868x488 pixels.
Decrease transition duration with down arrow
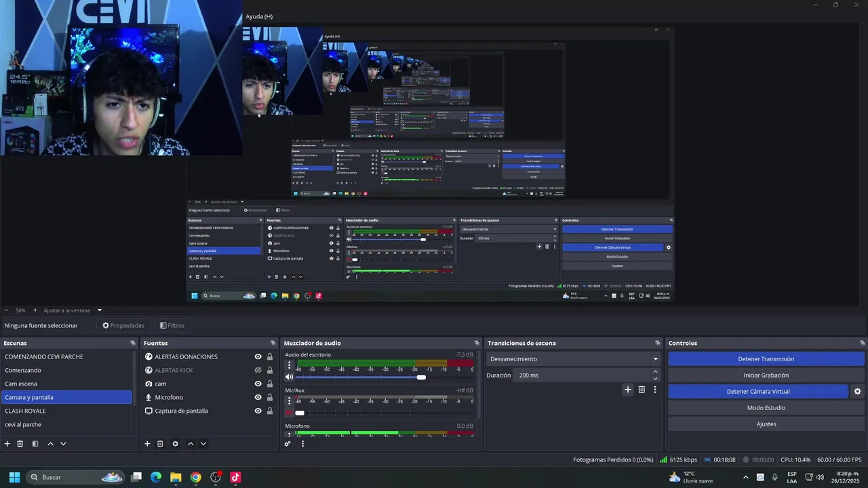tap(655, 379)
